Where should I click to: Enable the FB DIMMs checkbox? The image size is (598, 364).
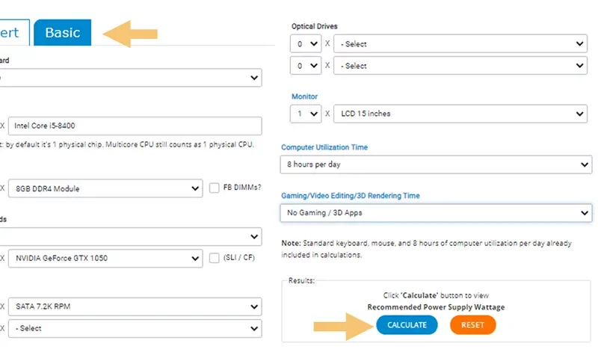click(x=215, y=188)
